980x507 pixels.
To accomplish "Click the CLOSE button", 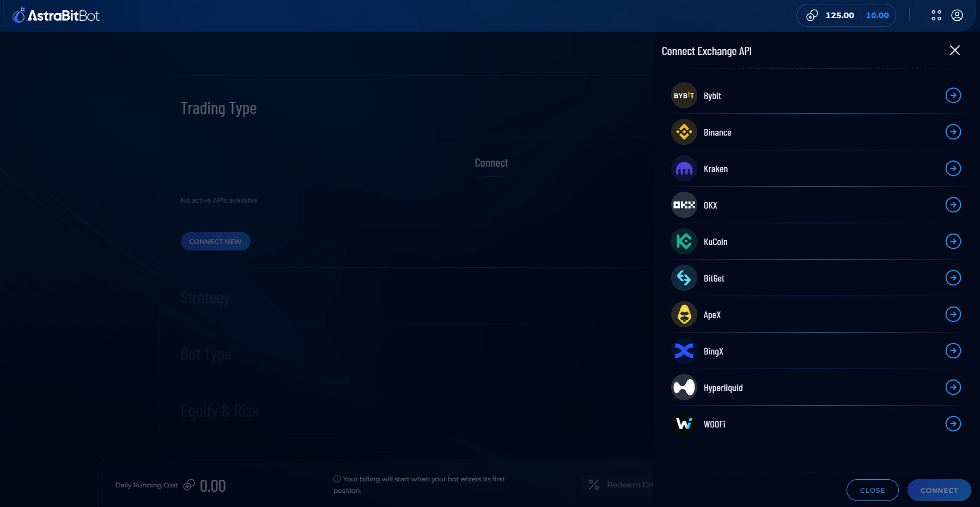I will tap(873, 490).
